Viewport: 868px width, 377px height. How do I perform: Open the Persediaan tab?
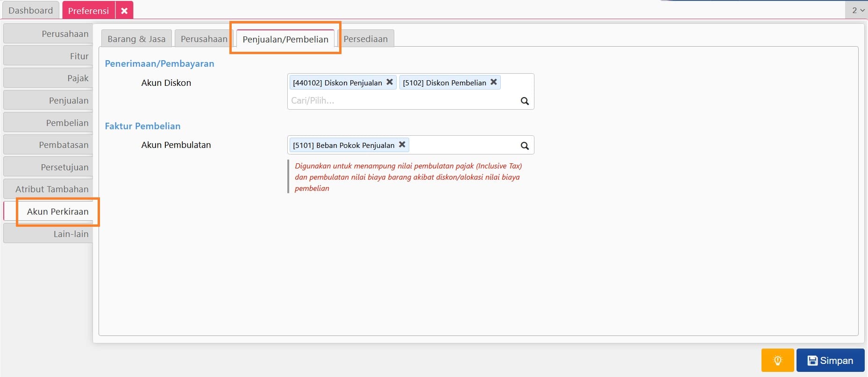[365, 39]
